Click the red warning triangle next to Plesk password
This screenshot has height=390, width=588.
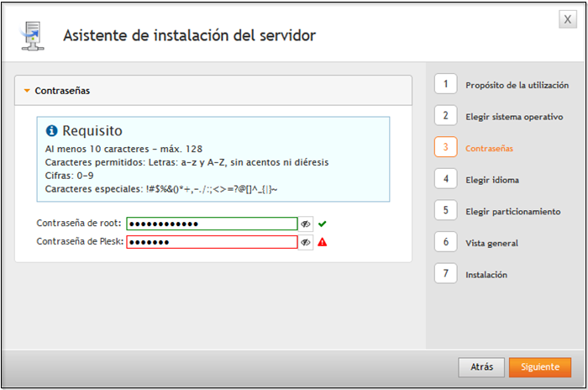[322, 242]
